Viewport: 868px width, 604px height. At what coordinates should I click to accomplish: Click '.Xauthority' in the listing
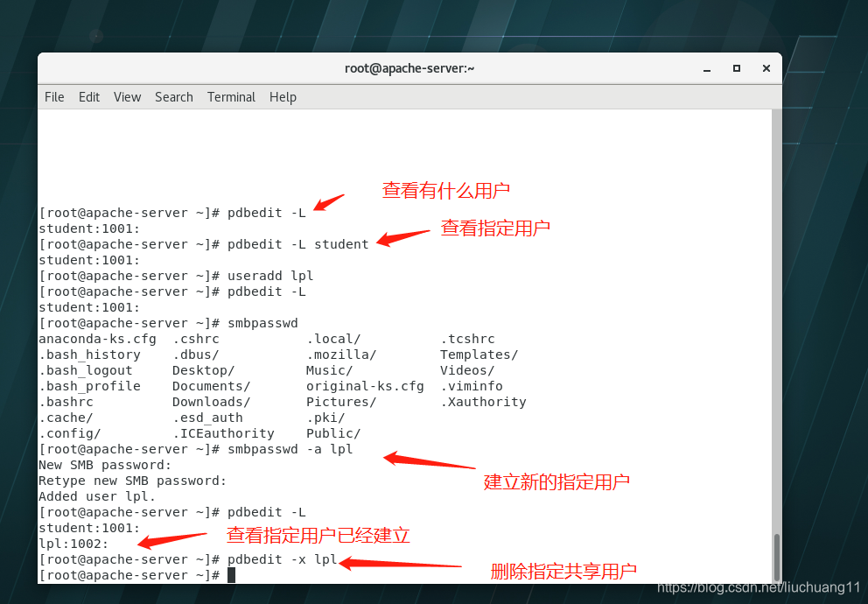483,402
